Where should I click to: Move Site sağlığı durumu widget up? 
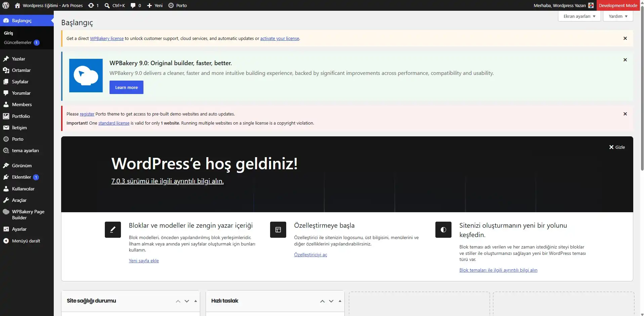pyautogui.click(x=178, y=301)
